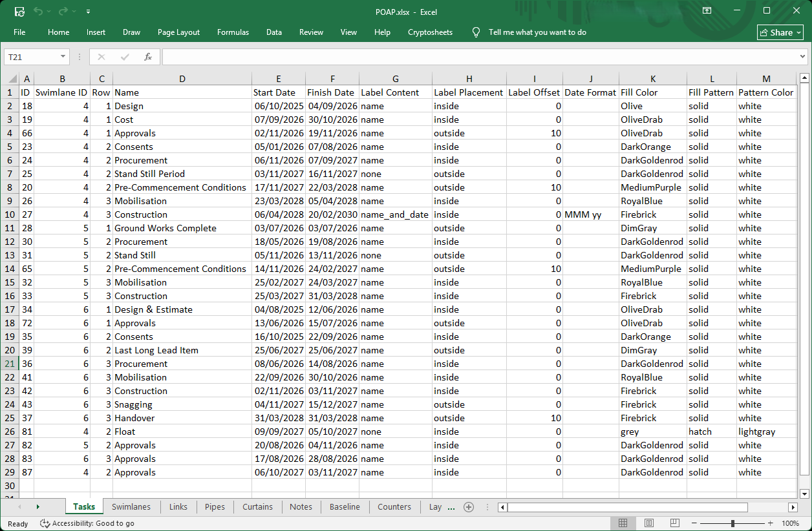This screenshot has height=531, width=812.
Task: Click the zoom out minus icon
Action: (695, 523)
